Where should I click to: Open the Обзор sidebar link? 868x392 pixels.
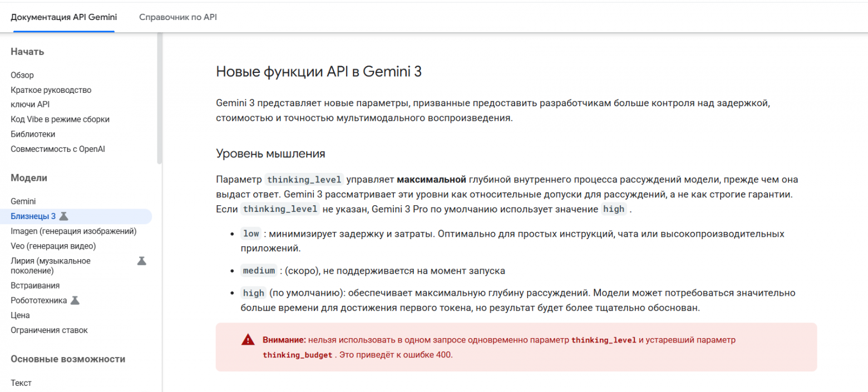point(22,75)
